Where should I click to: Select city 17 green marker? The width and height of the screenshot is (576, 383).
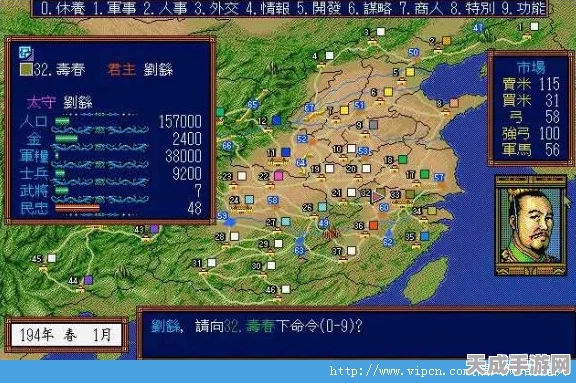click(x=425, y=174)
